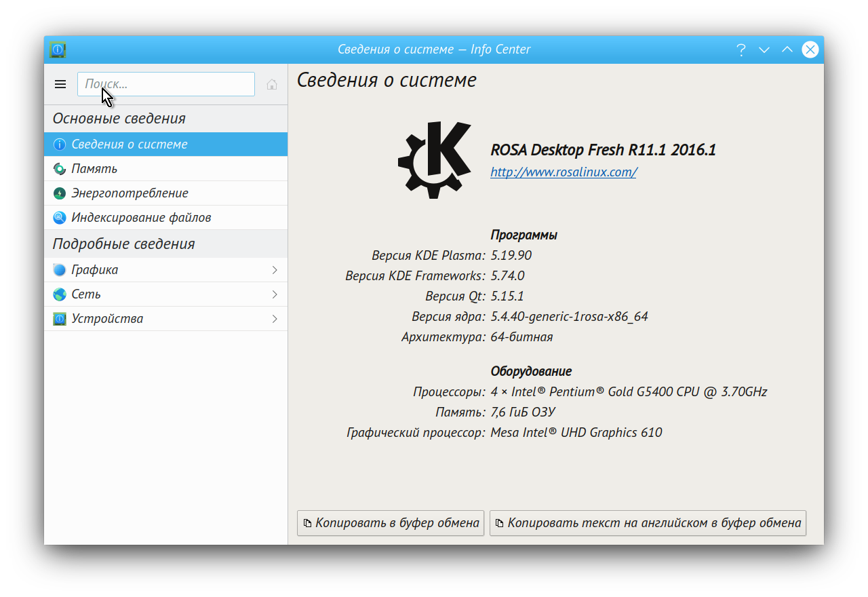The width and height of the screenshot is (868, 597).
Task: Click the Архитектура label
Action: 443,337
